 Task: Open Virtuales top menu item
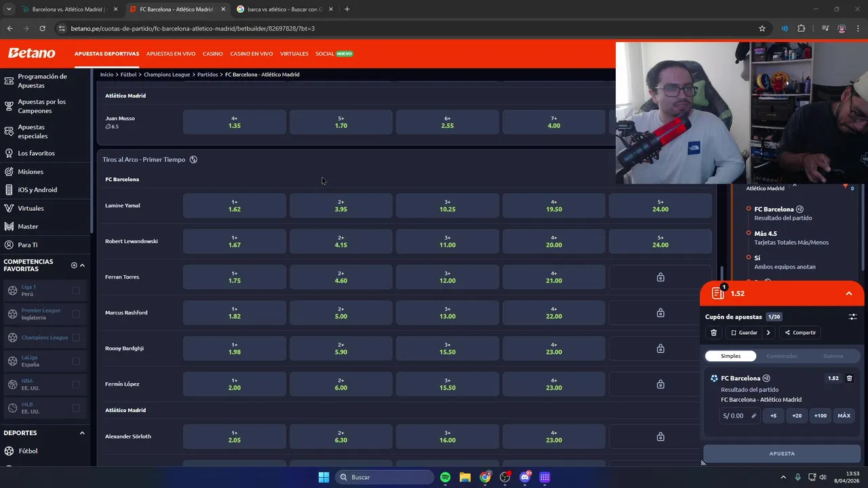pos(294,54)
